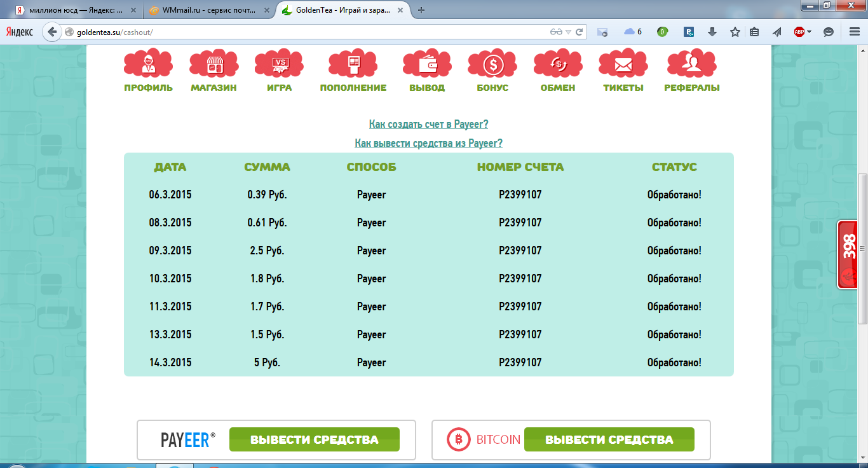Select the date 10.3.2015
This screenshot has width=868, height=468.
(x=170, y=279)
